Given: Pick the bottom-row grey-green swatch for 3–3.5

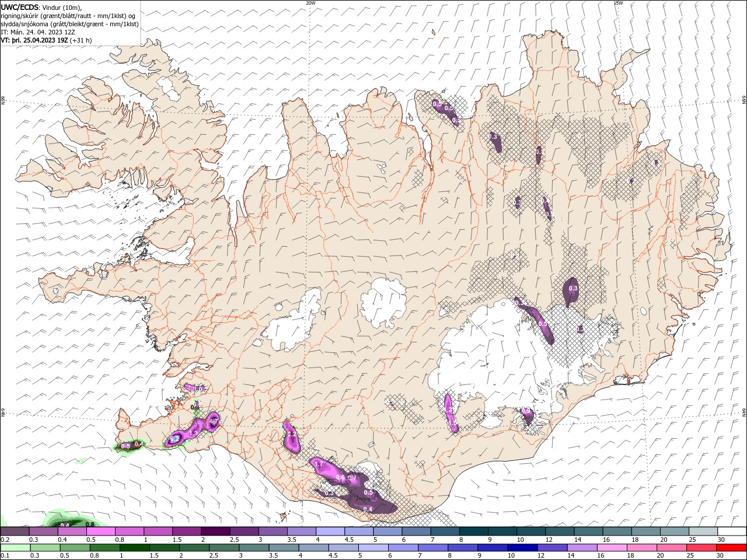Looking at the screenshot, I should pyautogui.click(x=254, y=548).
